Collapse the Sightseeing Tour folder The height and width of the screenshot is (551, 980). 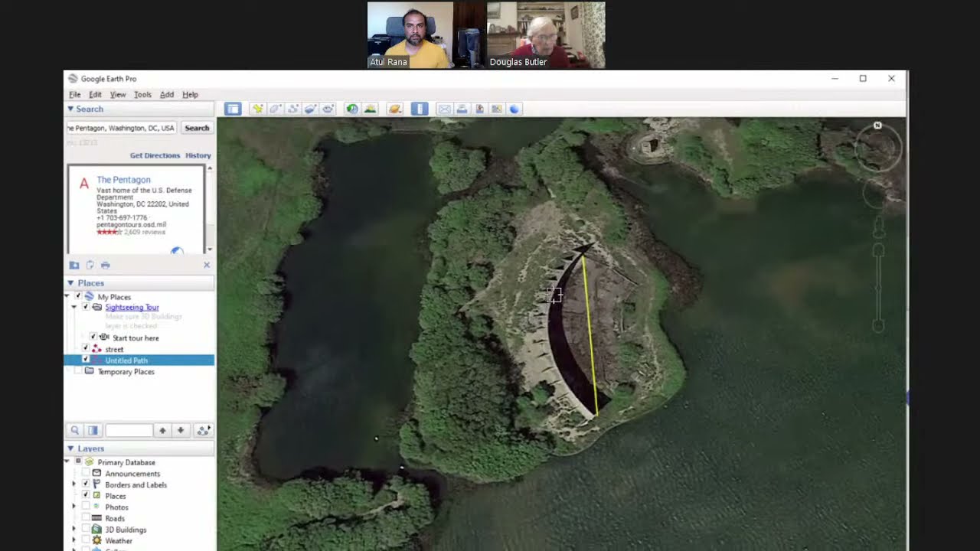(x=74, y=307)
